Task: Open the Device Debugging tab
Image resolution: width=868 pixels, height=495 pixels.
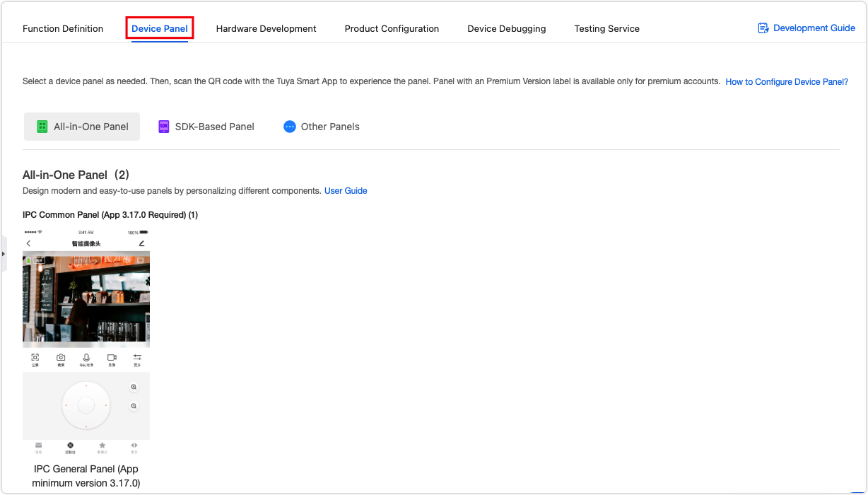Action: point(506,29)
